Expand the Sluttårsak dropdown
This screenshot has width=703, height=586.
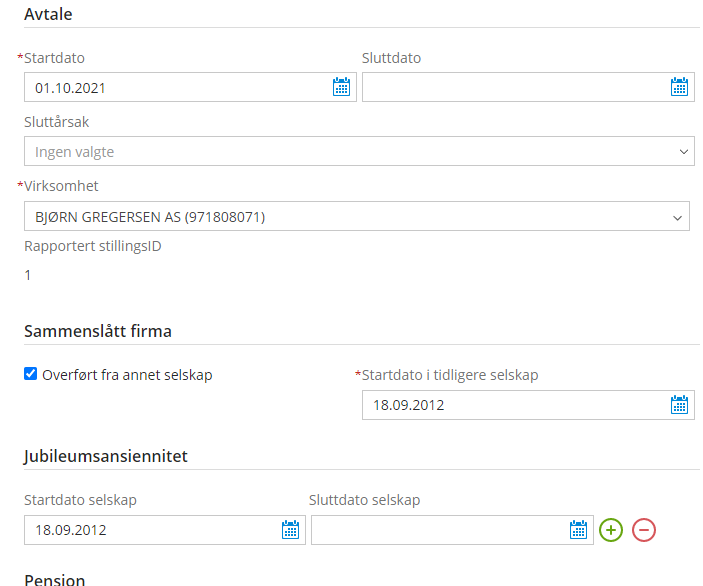359,152
